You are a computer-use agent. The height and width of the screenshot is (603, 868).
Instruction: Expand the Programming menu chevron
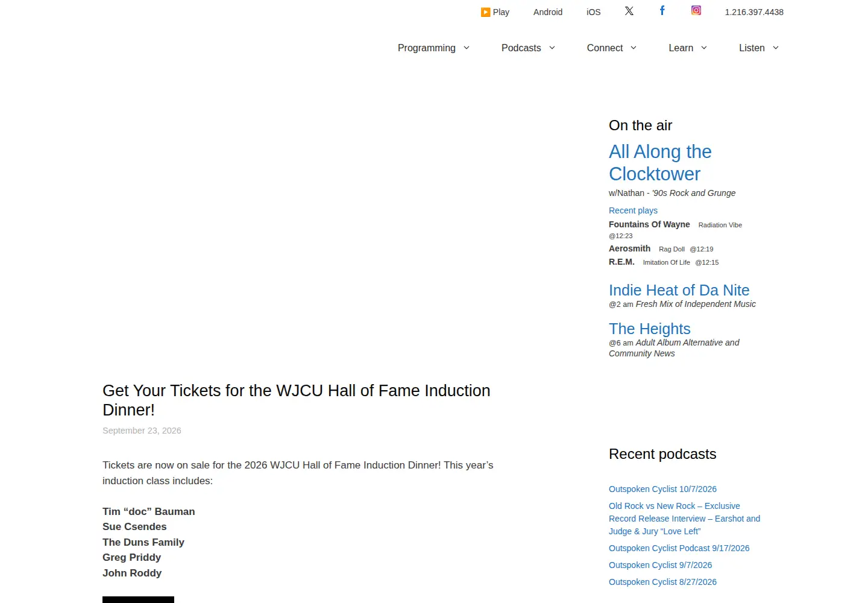pyautogui.click(x=467, y=48)
